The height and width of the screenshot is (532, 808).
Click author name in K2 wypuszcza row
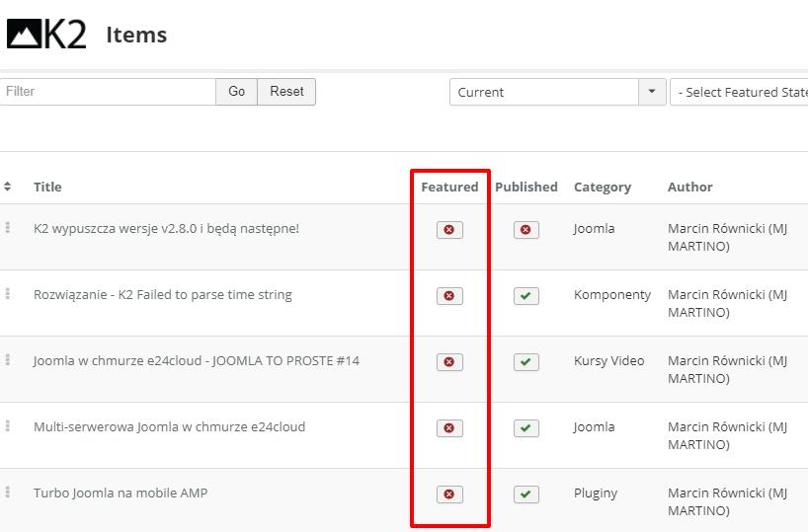(x=728, y=238)
